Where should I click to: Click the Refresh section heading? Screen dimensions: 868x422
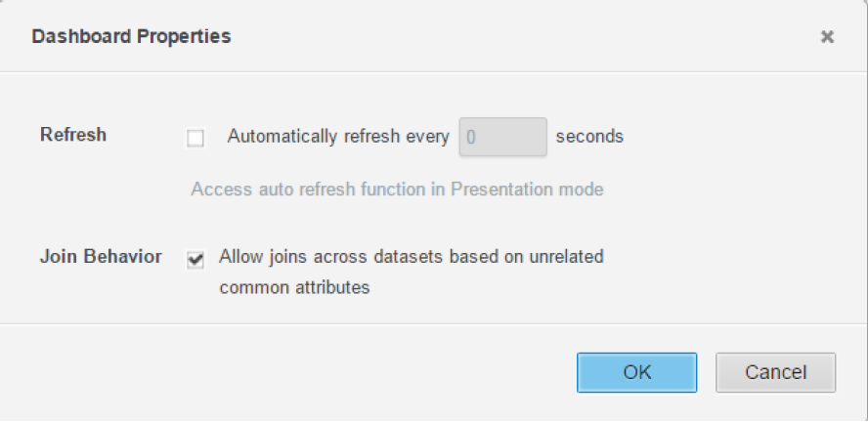tap(72, 136)
